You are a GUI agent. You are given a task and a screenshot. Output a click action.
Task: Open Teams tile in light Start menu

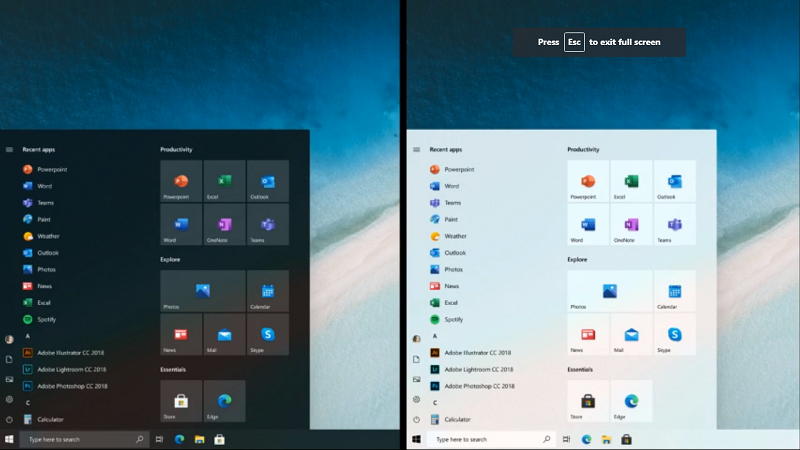(x=674, y=224)
